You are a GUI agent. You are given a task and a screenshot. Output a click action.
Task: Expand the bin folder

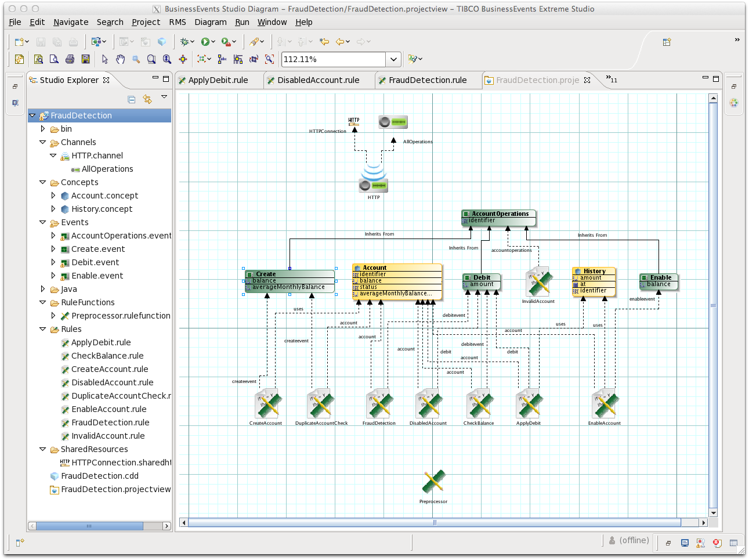(x=43, y=129)
